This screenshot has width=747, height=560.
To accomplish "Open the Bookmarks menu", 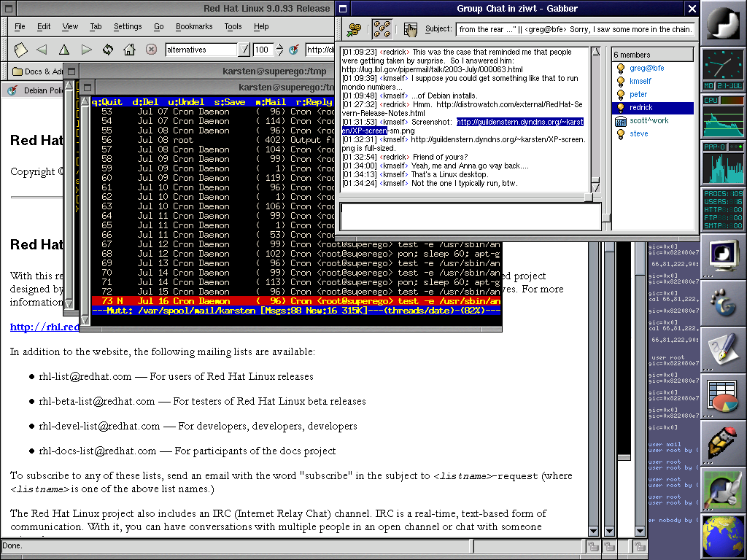I will (x=194, y=27).
